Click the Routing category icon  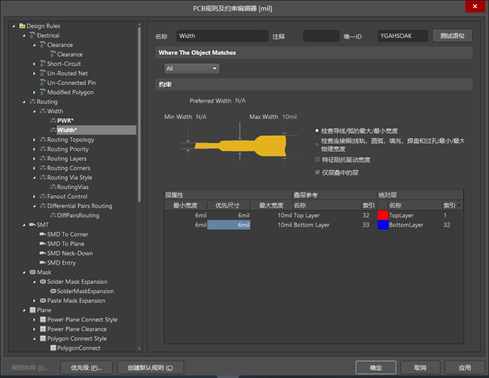pyautogui.click(x=32, y=101)
